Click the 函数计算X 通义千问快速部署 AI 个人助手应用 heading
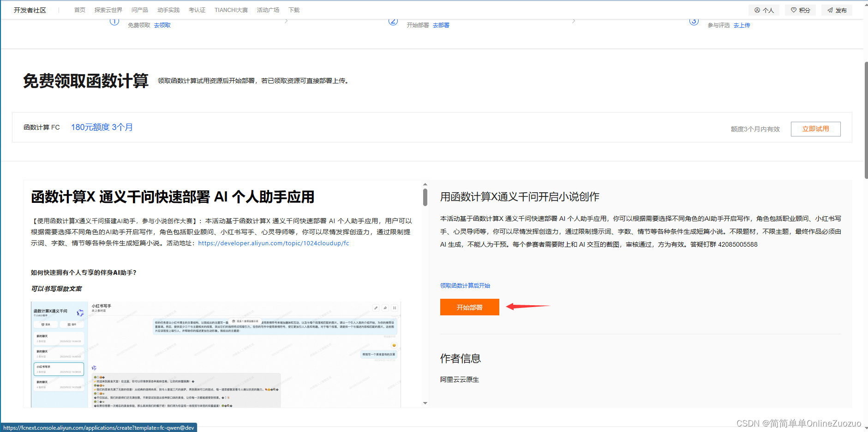This screenshot has width=868, height=432. tap(173, 197)
